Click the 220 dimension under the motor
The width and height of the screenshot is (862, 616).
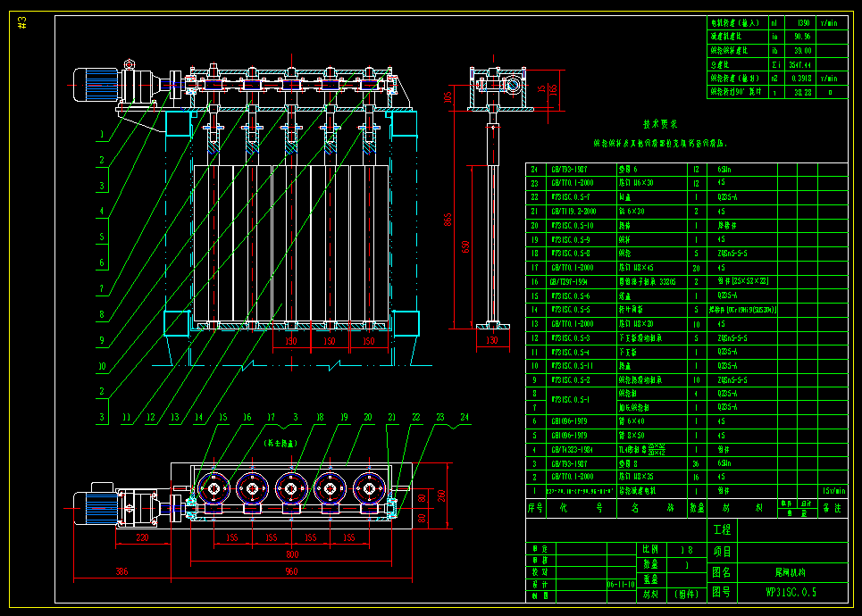tap(142, 538)
